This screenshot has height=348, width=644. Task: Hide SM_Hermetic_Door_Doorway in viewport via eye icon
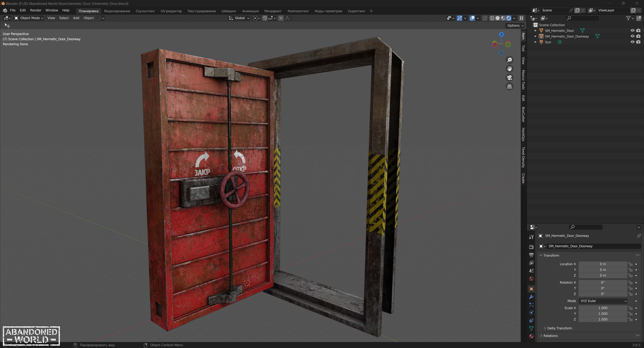[x=632, y=36]
